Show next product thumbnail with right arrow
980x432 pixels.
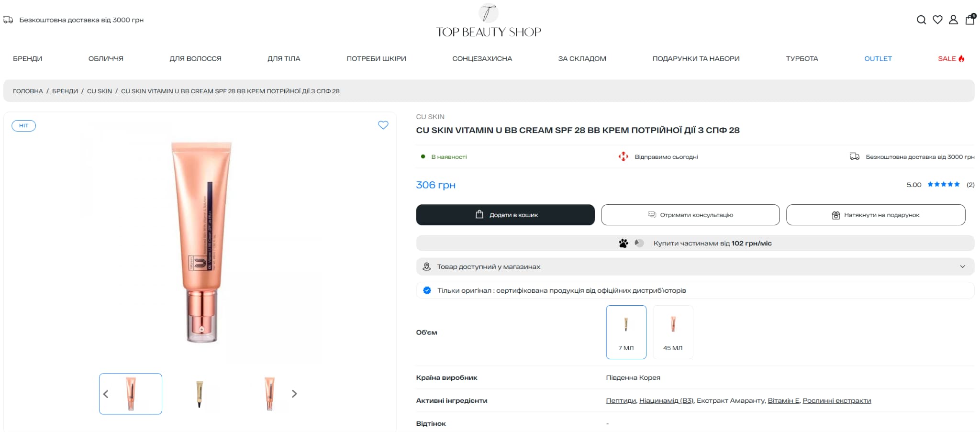tap(294, 394)
